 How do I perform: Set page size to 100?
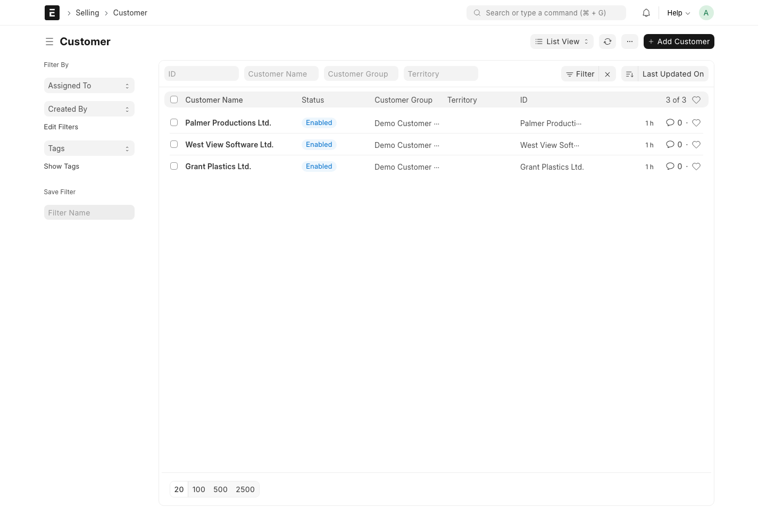click(199, 489)
